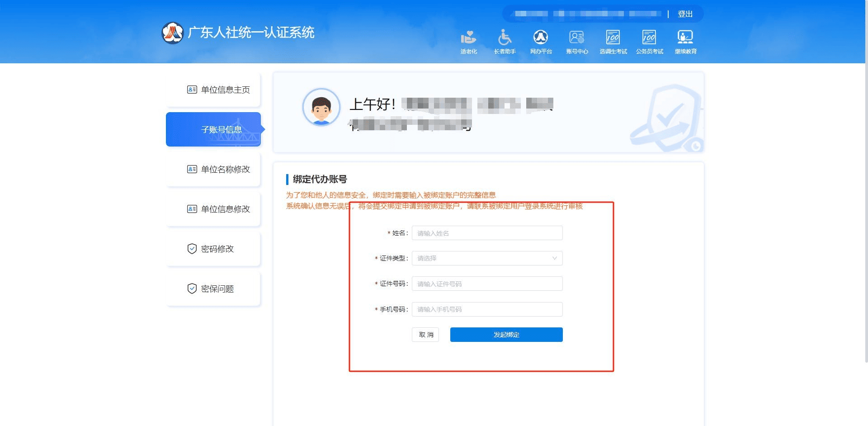The width and height of the screenshot is (868, 426).
Task: Go to 账号中心 icon
Action: (x=577, y=38)
